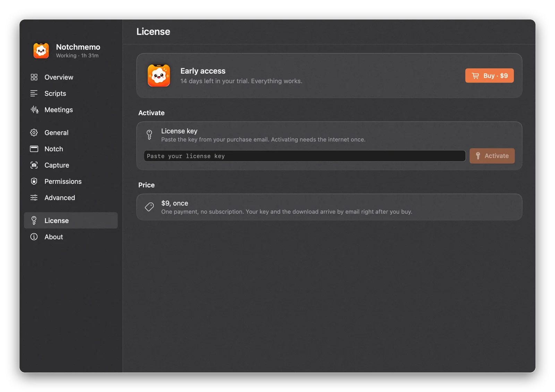Click the One payment, no subscription description
The width and height of the screenshot is (555, 392).
[x=287, y=212]
